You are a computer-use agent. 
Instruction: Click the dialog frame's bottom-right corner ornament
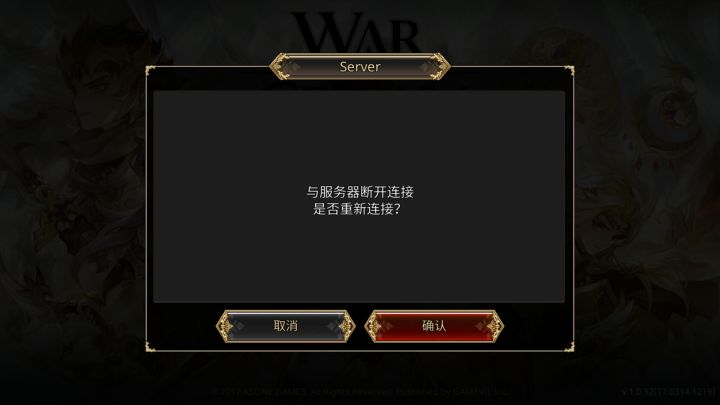point(570,347)
